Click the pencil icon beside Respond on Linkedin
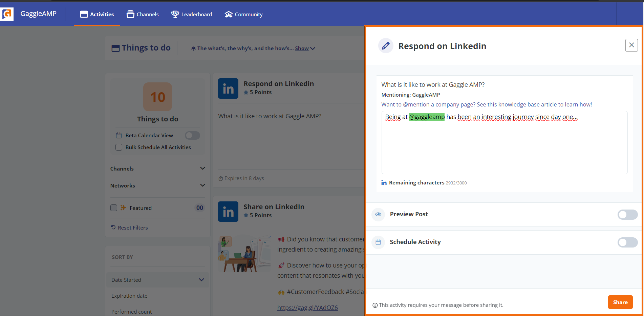 pos(386,46)
